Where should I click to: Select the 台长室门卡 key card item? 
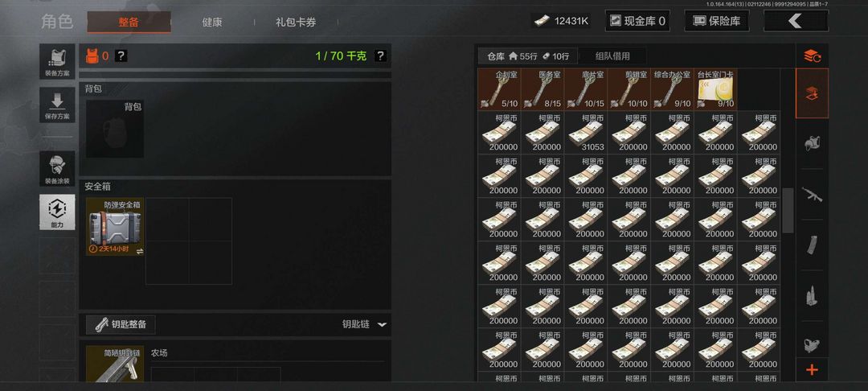716,89
